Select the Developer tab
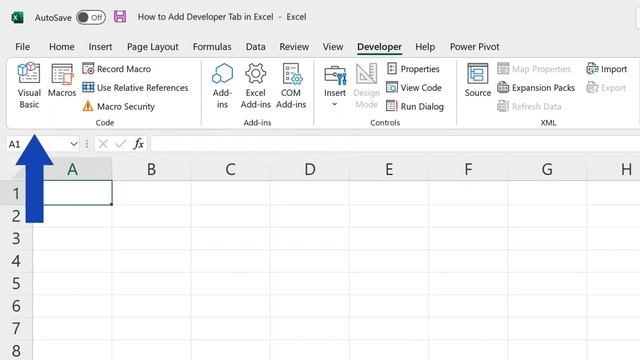640x360 pixels. click(x=379, y=47)
